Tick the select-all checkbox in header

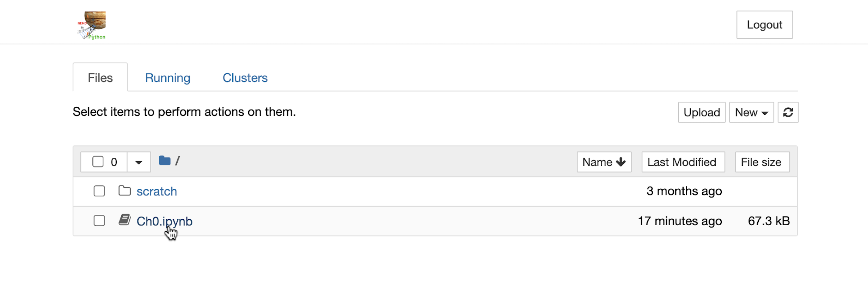pos(98,162)
